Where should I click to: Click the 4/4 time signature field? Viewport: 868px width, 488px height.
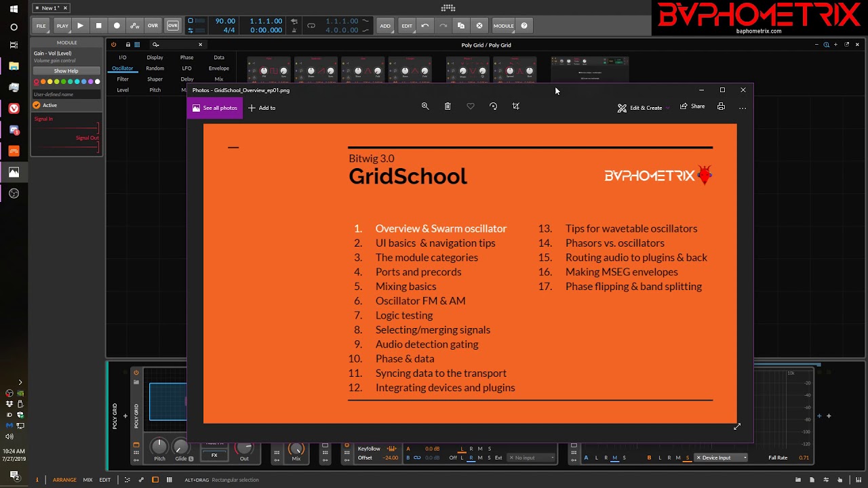tap(229, 30)
